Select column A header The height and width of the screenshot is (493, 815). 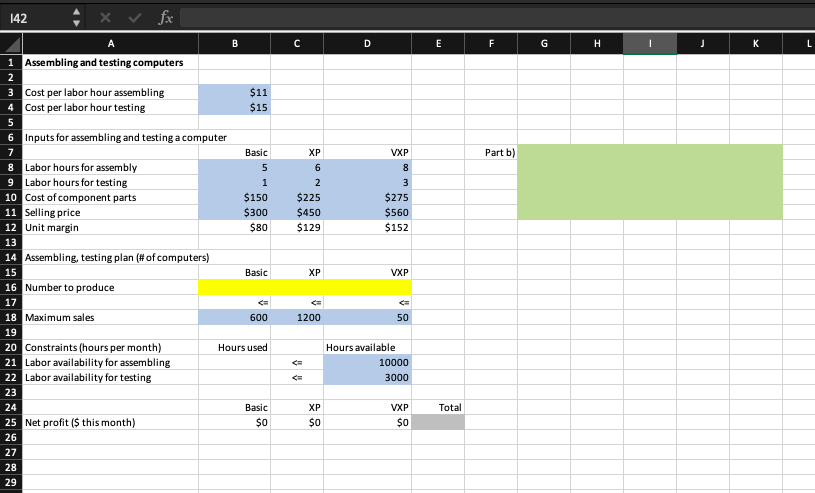click(x=111, y=44)
